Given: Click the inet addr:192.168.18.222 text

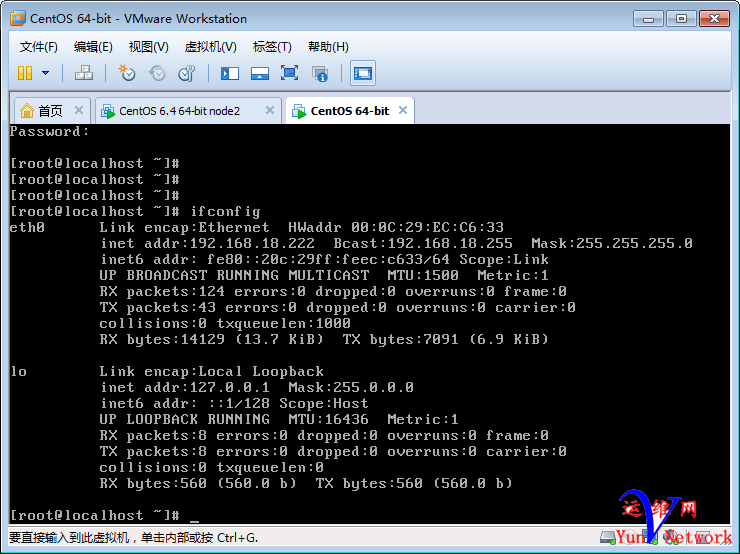Looking at the screenshot, I should pyautogui.click(x=207, y=243).
